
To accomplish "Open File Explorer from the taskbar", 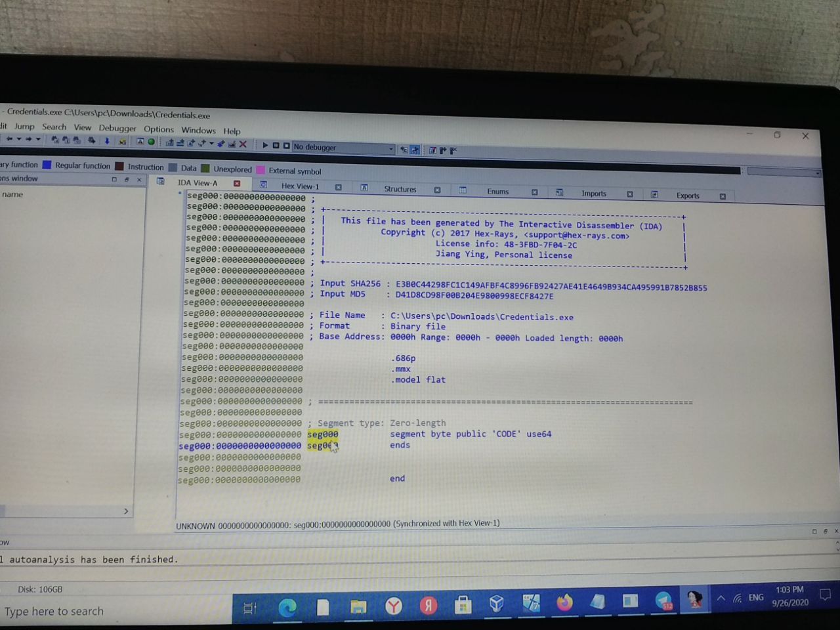I will [x=358, y=607].
